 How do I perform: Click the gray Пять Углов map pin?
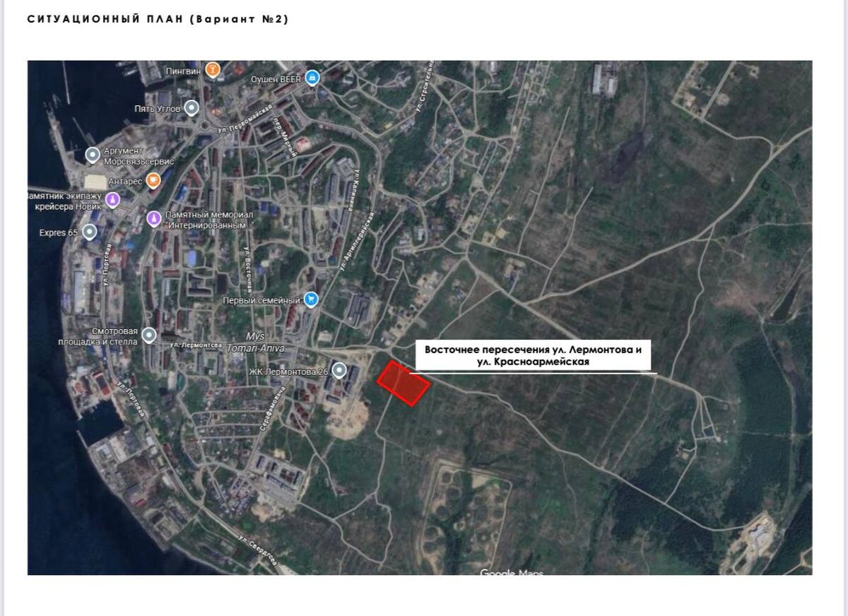click(192, 108)
